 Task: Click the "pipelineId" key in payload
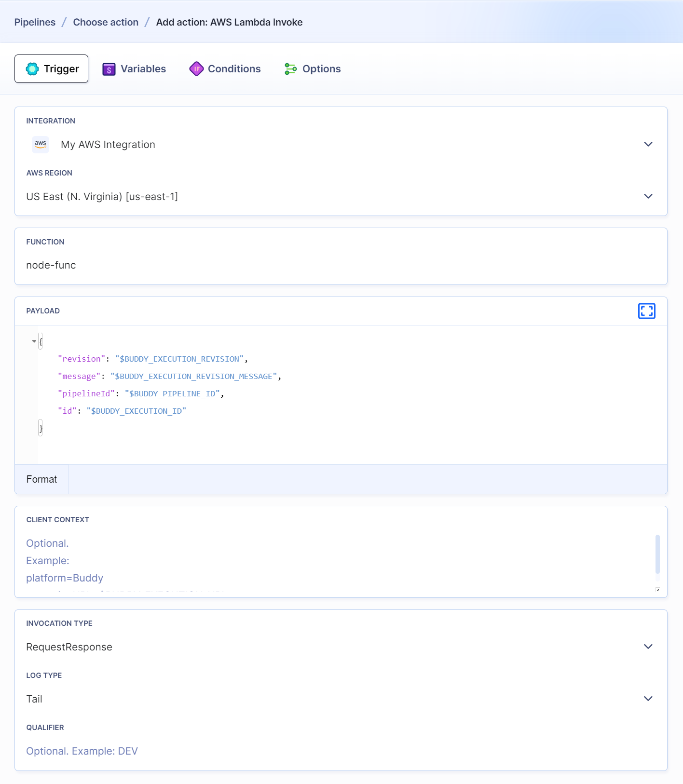point(86,393)
